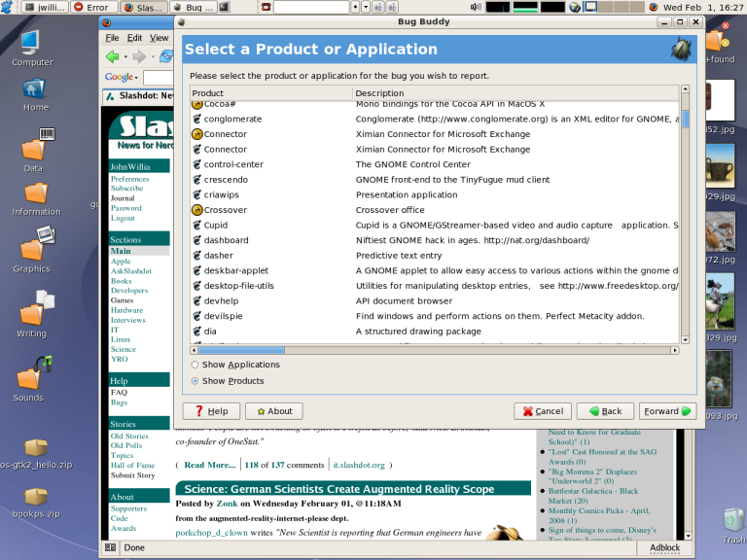The height and width of the screenshot is (560, 747).
Task: Click the Adblock status bar entry
Action: point(665,548)
